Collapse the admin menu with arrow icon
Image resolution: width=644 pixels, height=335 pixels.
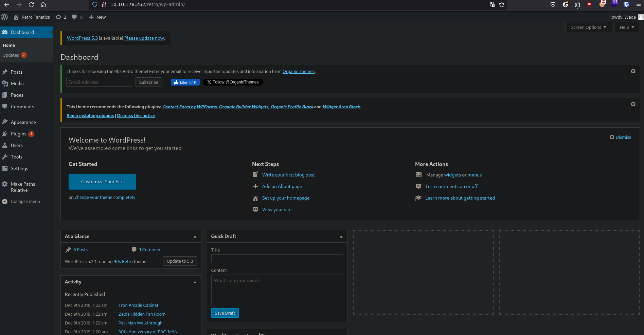pyautogui.click(x=5, y=202)
